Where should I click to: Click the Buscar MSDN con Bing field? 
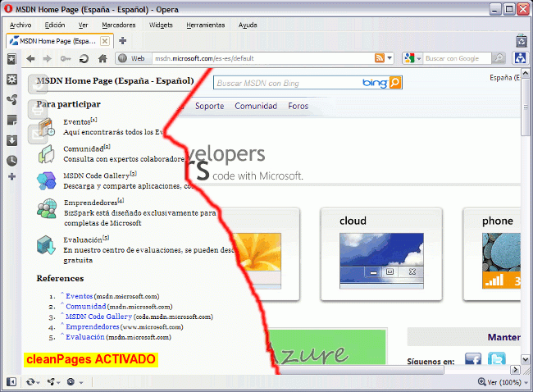(289, 83)
